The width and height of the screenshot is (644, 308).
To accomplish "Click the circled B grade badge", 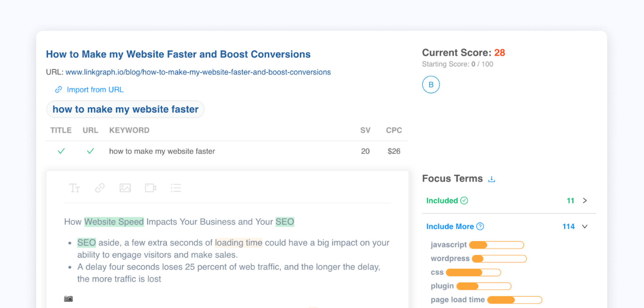I will [x=431, y=85].
